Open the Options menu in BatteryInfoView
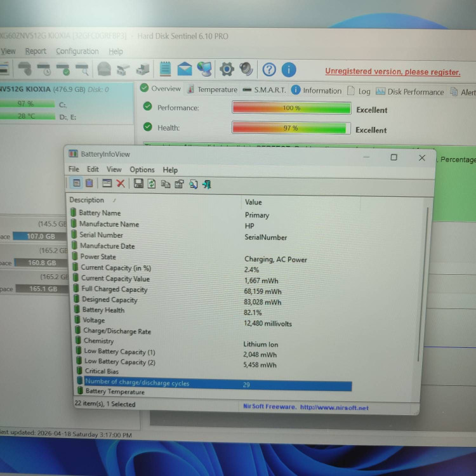The height and width of the screenshot is (476, 476). click(x=142, y=169)
